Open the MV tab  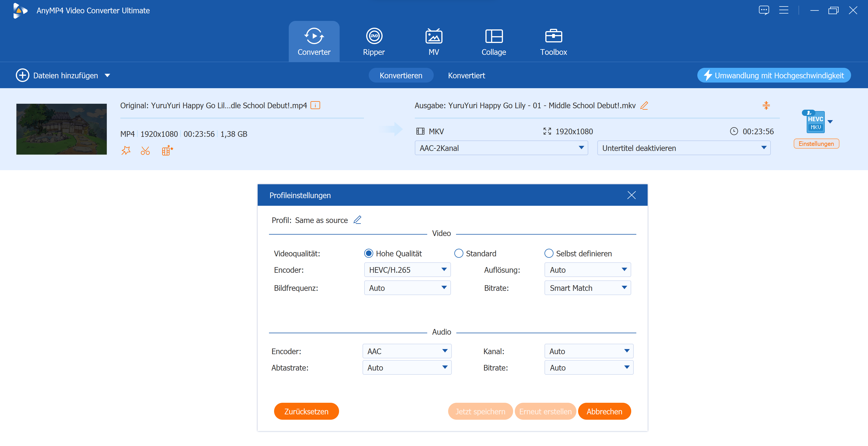click(x=434, y=42)
